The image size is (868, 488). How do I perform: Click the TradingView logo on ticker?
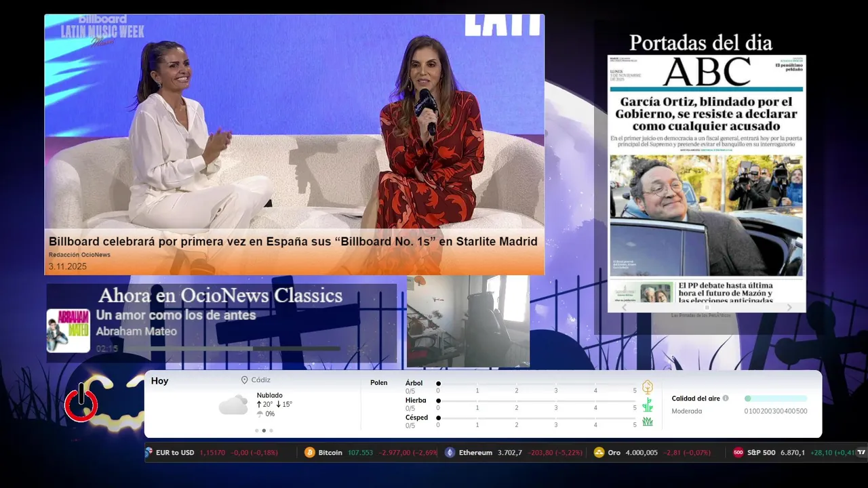click(862, 452)
